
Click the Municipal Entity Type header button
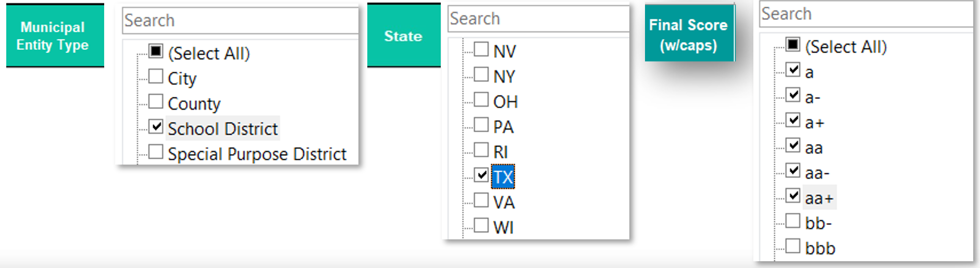(55, 36)
